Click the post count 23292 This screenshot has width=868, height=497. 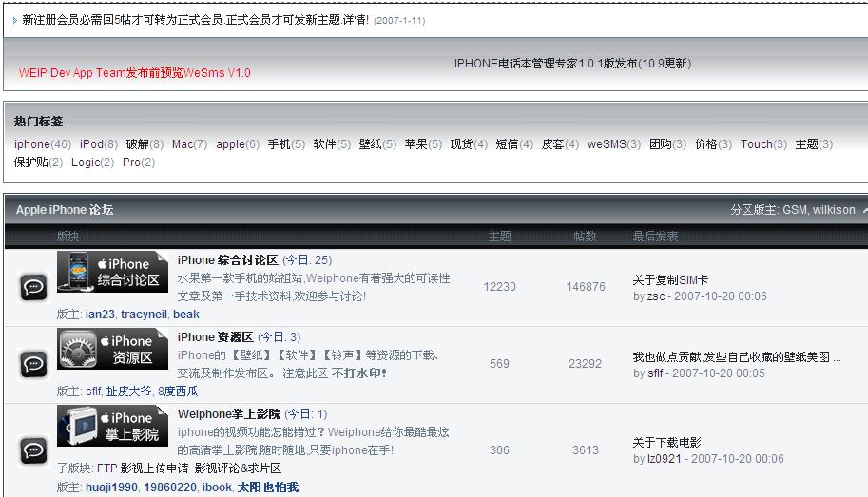click(585, 364)
